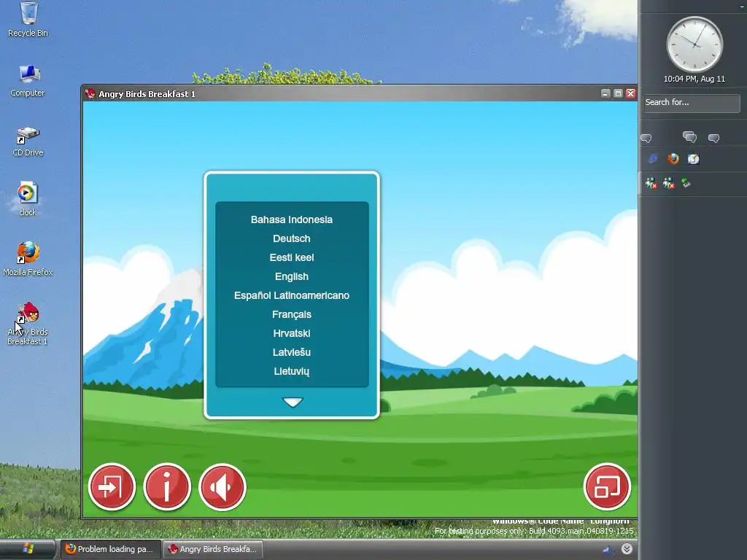747x560 pixels.
Task: Select Latviešu language
Action: tap(292, 352)
